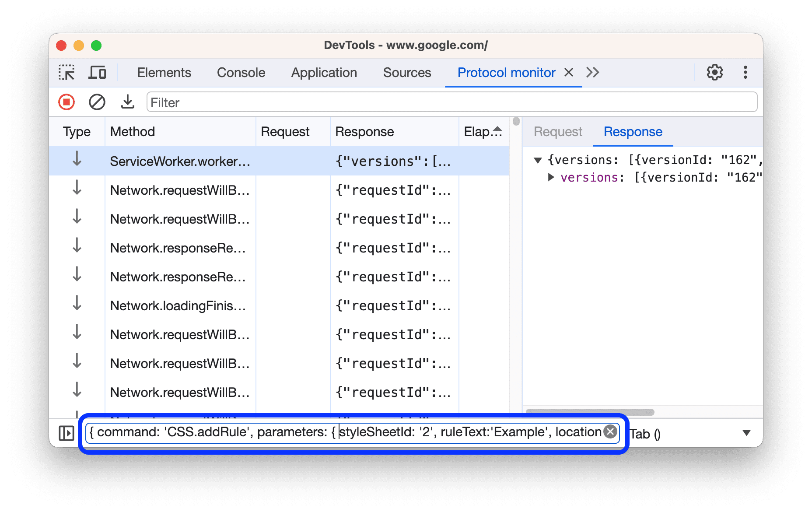Open DevTools settings with the gear icon
Screen dimensions: 812x512
[x=714, y=72]
